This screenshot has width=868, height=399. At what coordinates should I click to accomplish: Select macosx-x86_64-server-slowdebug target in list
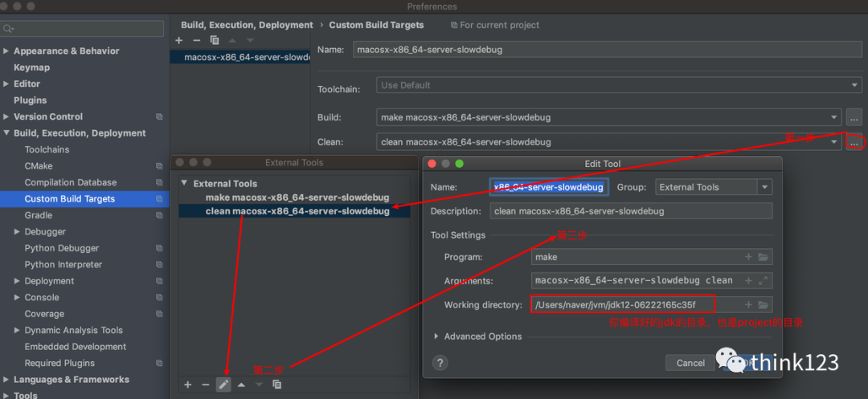tap(240, 57)
